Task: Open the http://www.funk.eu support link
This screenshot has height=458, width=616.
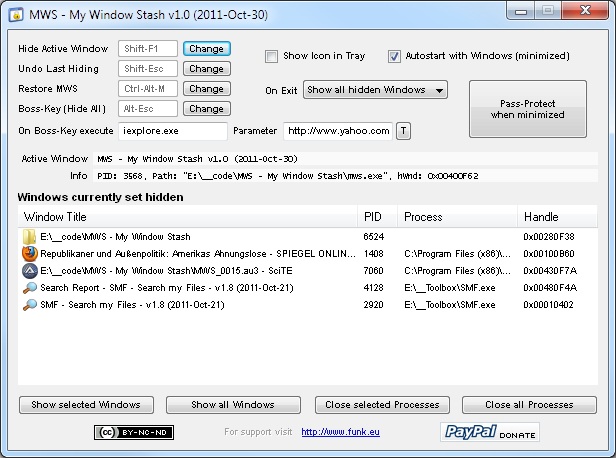Action: 340,432
